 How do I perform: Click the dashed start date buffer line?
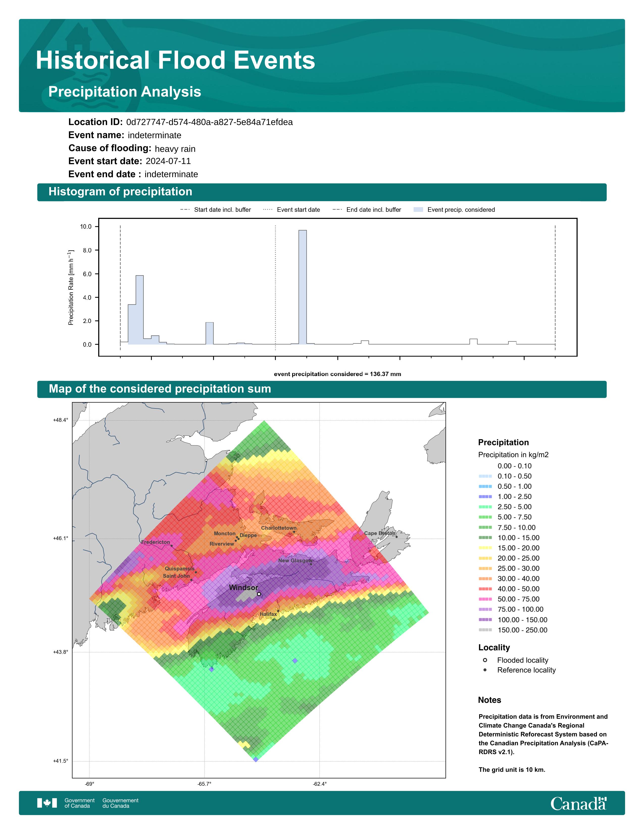(120, 288)
